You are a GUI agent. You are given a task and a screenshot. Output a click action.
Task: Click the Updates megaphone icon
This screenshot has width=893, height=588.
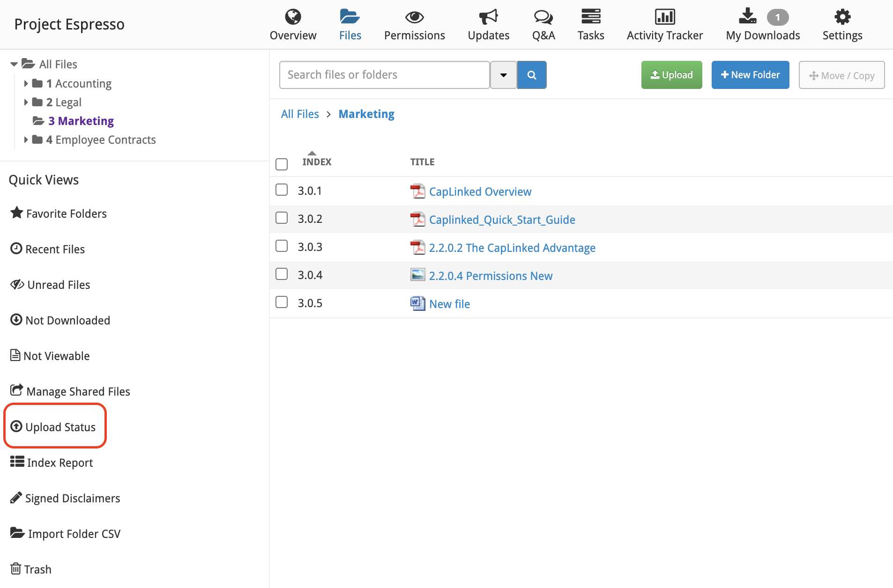click(488, 17)
